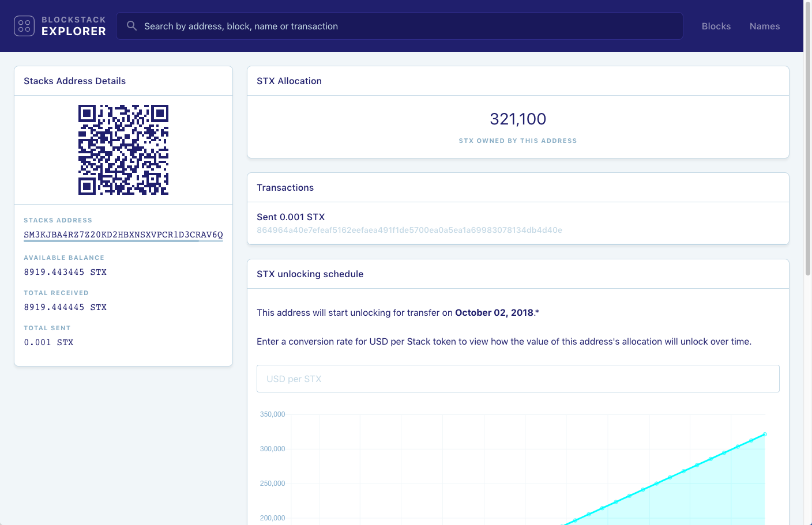Click the Transactions section heading
This screenshot has height=525, width=812.
[285, 187]
